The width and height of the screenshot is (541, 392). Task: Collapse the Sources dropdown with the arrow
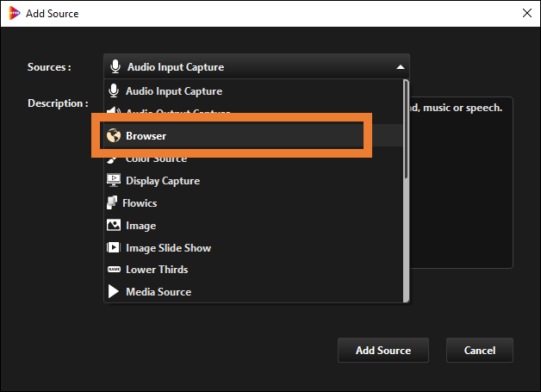401,67
